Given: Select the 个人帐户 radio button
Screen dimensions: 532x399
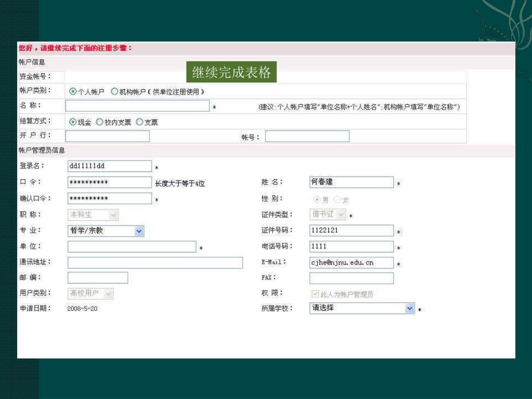Looking at the screenshot, I should (73, 91).
